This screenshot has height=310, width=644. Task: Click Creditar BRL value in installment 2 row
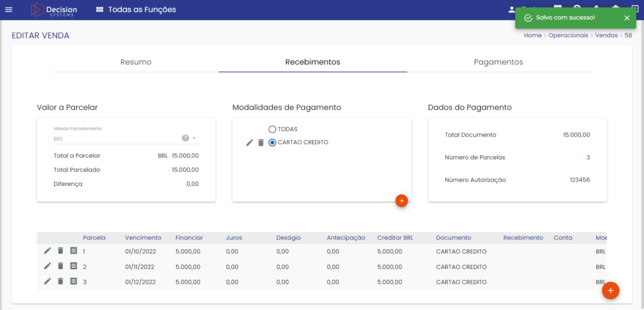(389, 267)
